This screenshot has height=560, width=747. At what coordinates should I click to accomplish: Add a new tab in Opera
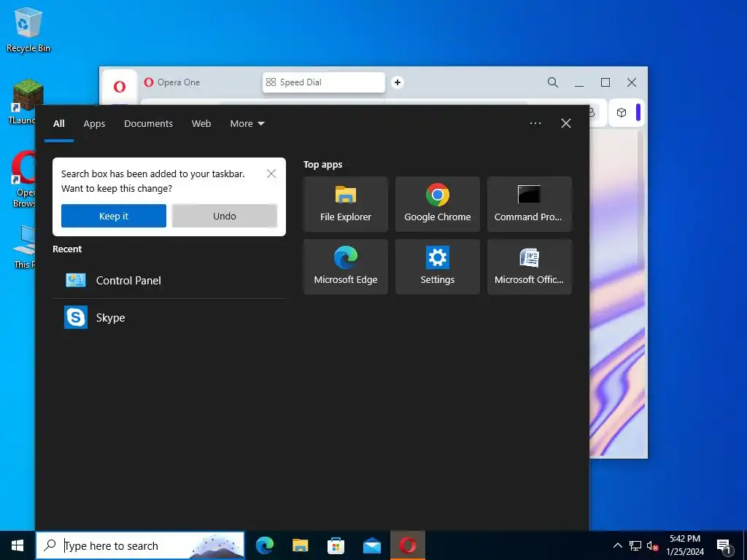tap(398, 82)
